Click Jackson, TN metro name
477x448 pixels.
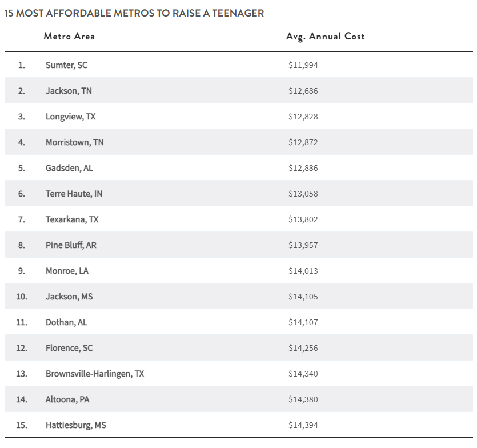[x=69, y=91]
